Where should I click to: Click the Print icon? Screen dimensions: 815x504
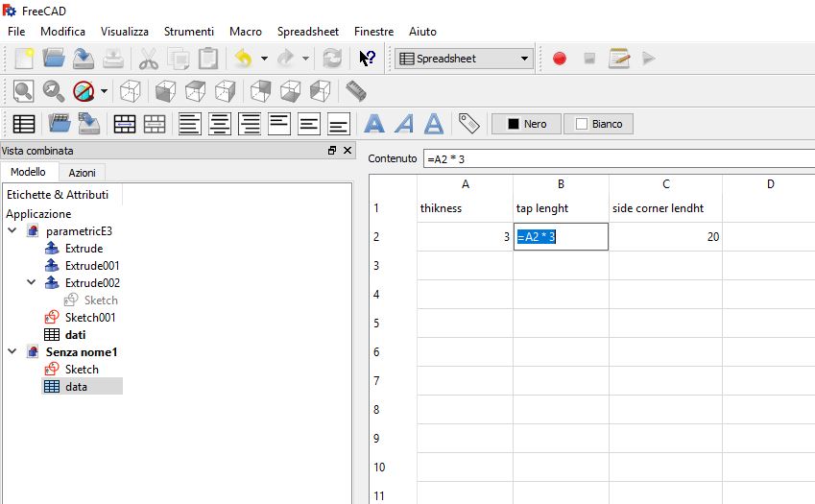click(112, 59)
